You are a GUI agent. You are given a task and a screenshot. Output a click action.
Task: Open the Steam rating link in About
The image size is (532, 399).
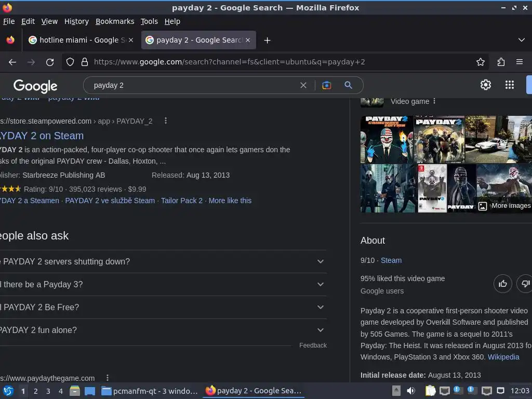pyautogui.click(x=391, y=260)
